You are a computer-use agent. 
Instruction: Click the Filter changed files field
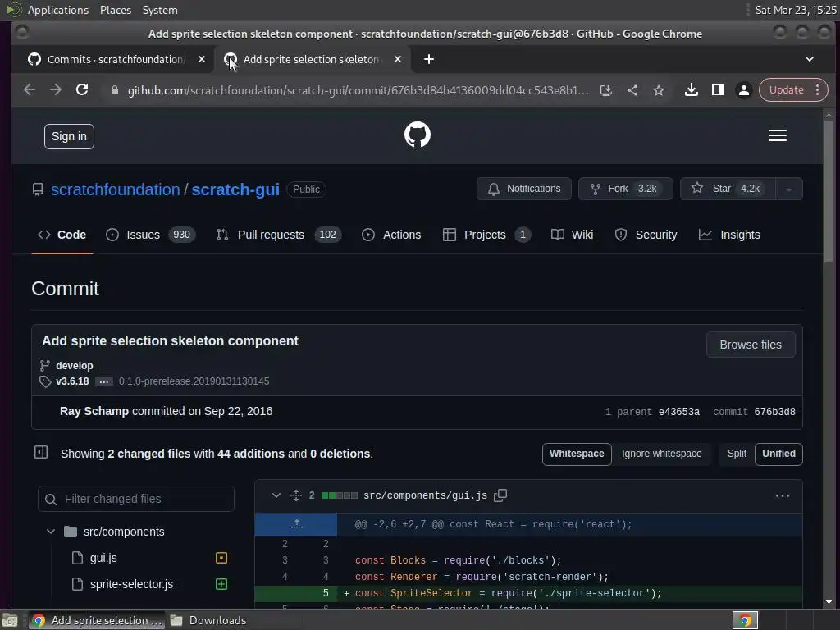(136, 500)
